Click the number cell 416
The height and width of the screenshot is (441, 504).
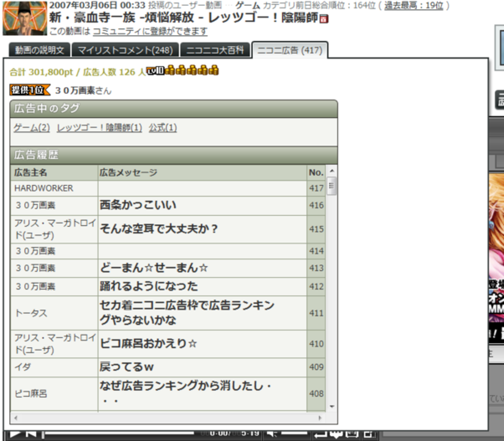tap(316, 205)
